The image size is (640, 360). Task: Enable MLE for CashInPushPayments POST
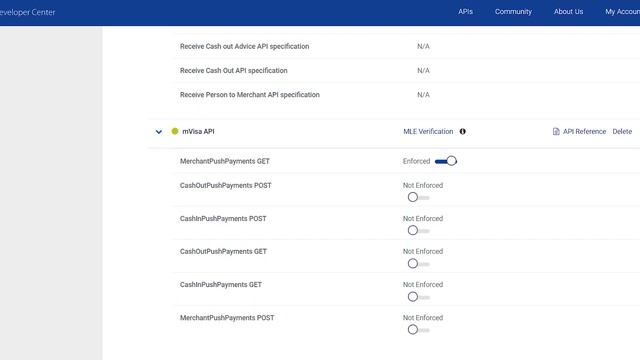click(418, 231)
